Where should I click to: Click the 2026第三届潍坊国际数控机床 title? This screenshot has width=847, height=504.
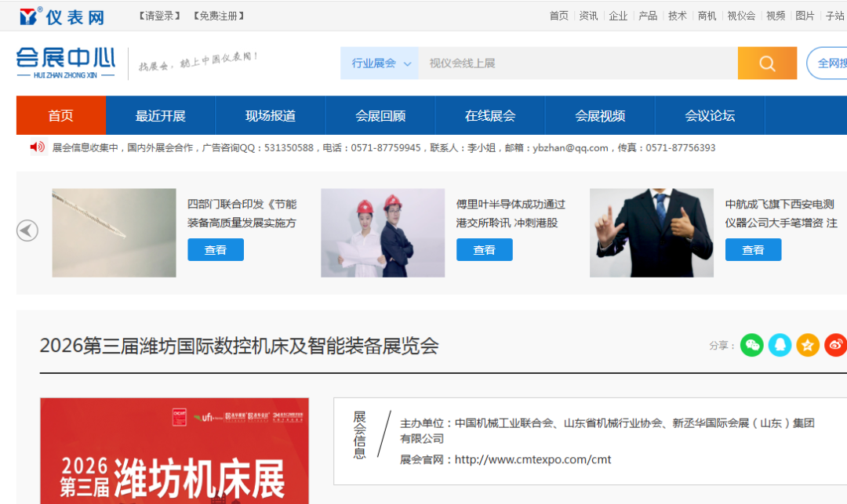238,346
